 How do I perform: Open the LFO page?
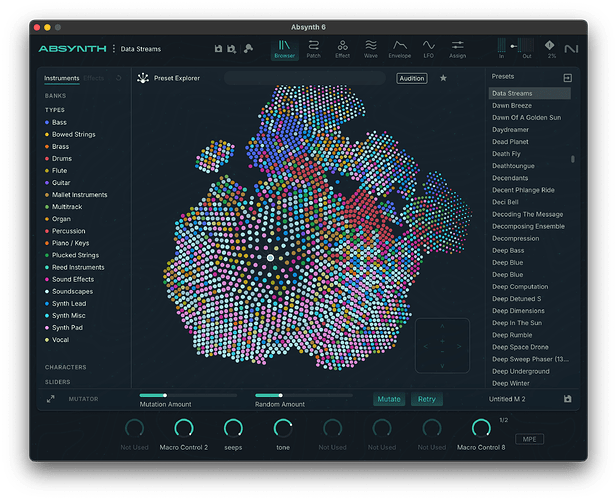click(x=428, y=49)
